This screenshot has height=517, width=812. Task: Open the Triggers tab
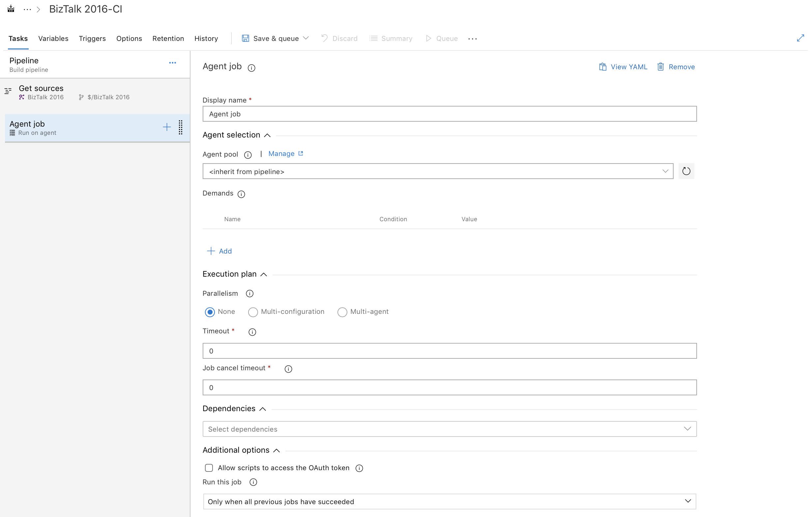(x=92, y=39)
